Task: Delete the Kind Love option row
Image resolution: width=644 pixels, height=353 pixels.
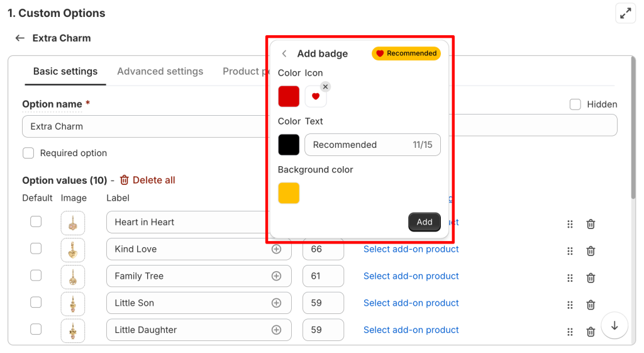Action: [x=591, y=251]
